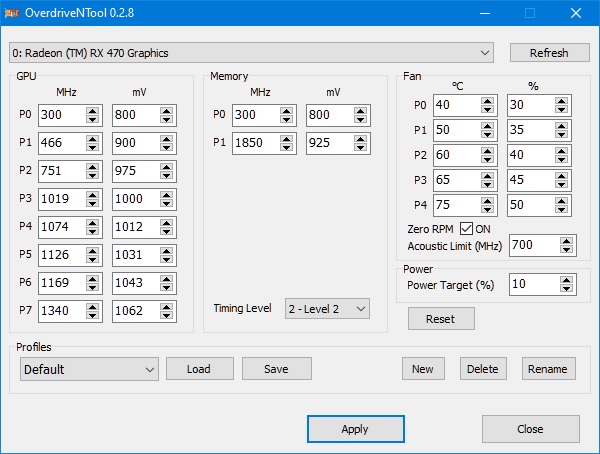
Task: Increase GPU P4 MHz with up arrow
Action: [92, 223]
